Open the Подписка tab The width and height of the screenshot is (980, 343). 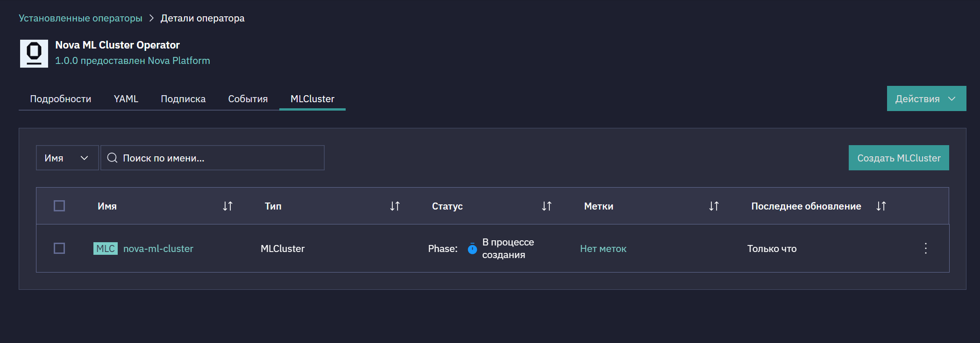click(183, 98)
